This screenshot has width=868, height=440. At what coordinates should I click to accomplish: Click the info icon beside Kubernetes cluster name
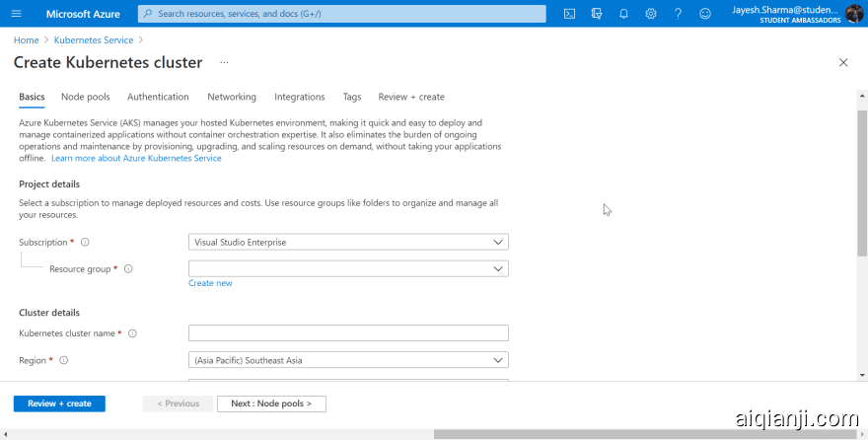point(133,333)
